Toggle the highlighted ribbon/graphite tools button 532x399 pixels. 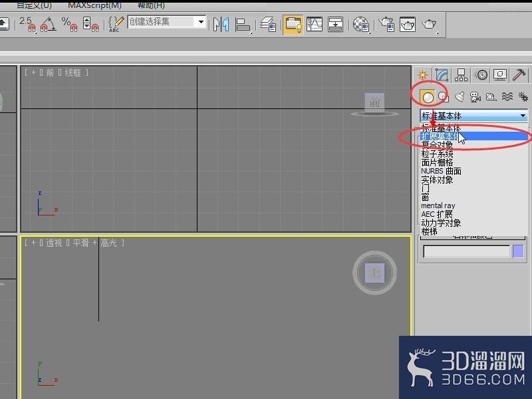(x=293, y=25)
